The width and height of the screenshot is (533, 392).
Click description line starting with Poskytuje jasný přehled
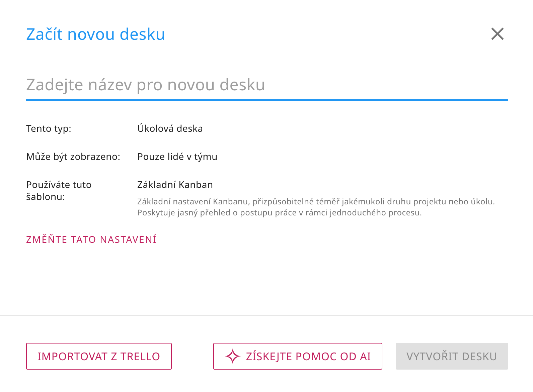tap(279, 213)
